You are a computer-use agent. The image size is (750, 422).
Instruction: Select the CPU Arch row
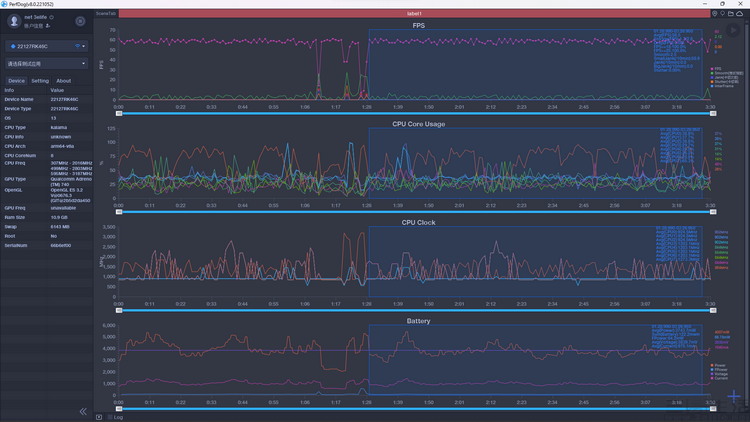pos(47,146)
